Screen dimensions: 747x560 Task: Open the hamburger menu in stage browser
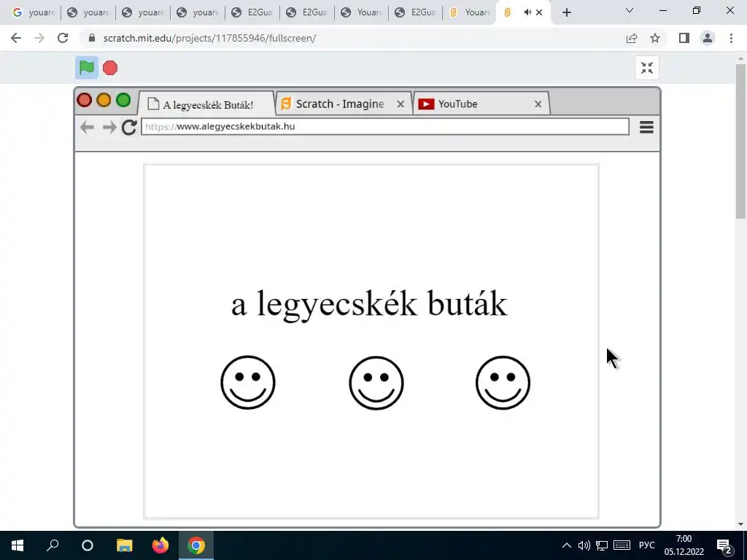coord(646,127)
